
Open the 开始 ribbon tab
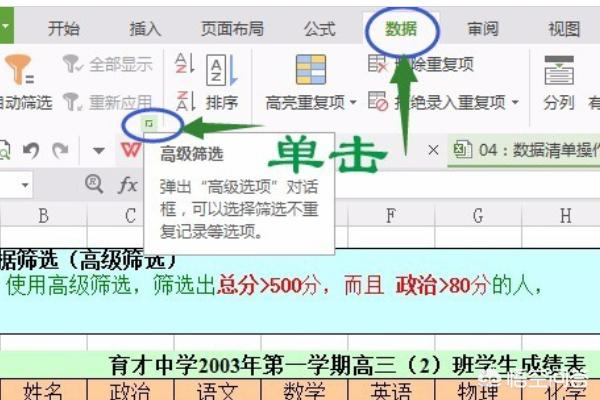(64, 29)
